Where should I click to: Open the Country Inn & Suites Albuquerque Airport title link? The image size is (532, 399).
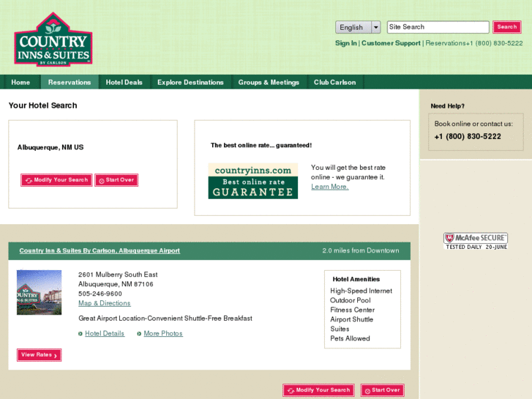click(100, 250)
